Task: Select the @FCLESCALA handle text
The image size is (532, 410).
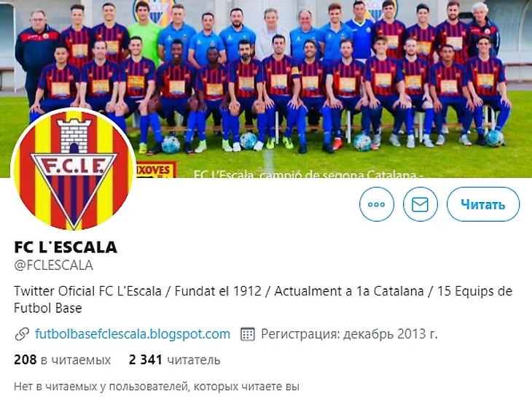Action: coord(54,266)
